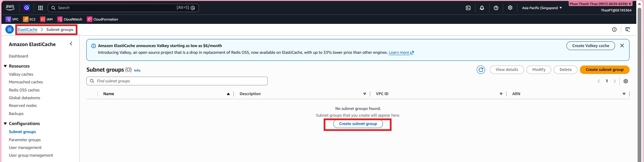Open the CloudShell terminal icon
The width and height of the screenshot is (644, 162).
tap(468, 8)
